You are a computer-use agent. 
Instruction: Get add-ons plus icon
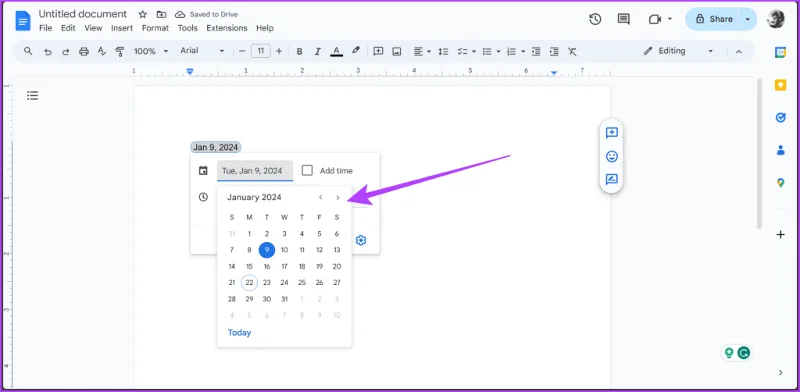click(x=780, y=235)
